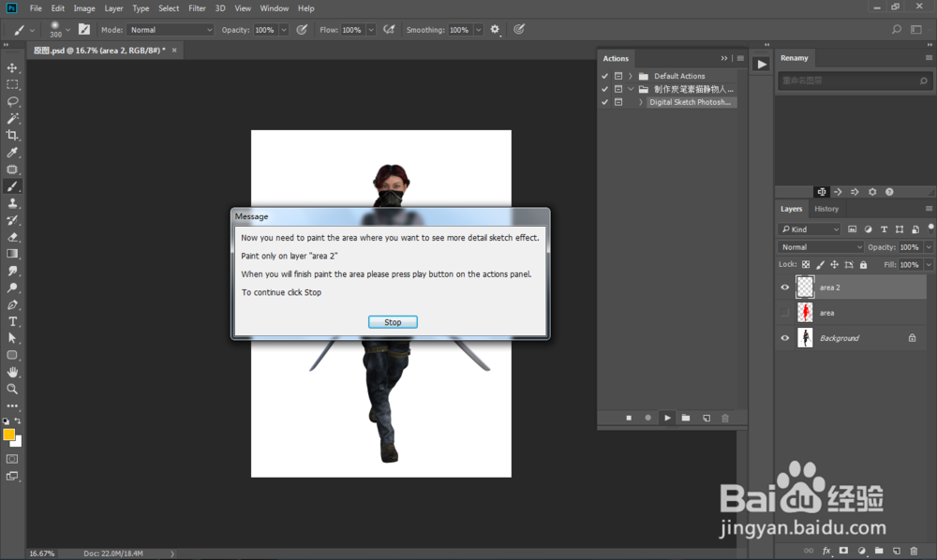Open brush Mode dropdown Normal
The width and height of the screenshot is (937, 560).
pos(171,30)
